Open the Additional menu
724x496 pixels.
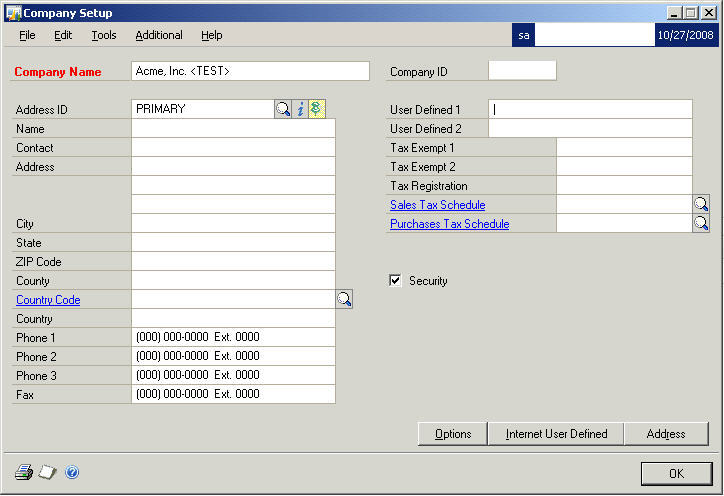click(159, 35)
